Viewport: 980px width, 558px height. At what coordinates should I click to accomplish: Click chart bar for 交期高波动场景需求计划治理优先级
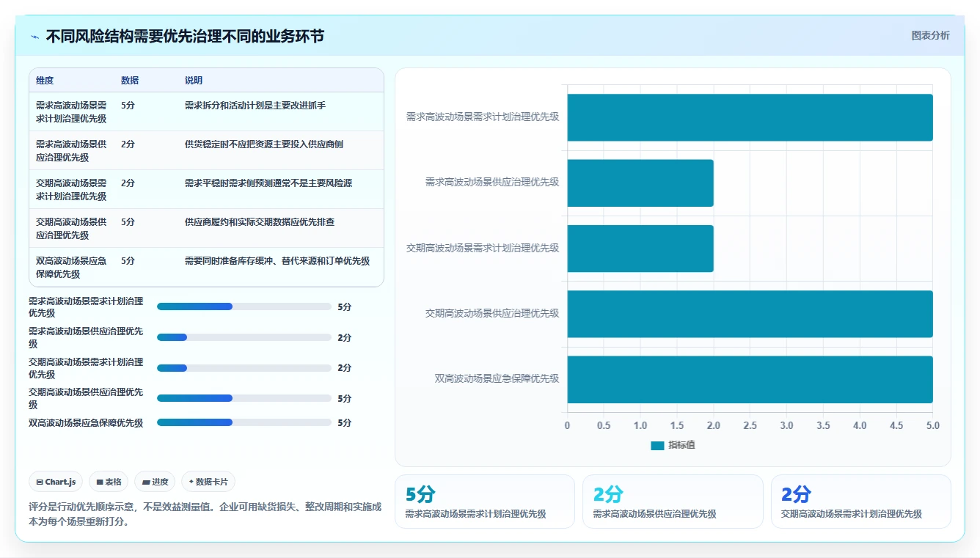pyautogui.click(x=640, y=249)
